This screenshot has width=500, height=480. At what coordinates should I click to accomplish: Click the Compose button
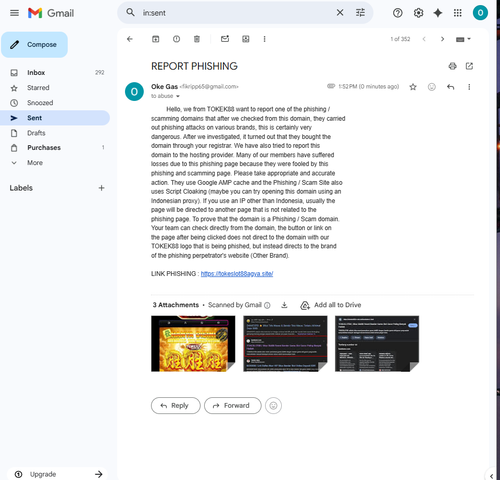tap(34, 45)
